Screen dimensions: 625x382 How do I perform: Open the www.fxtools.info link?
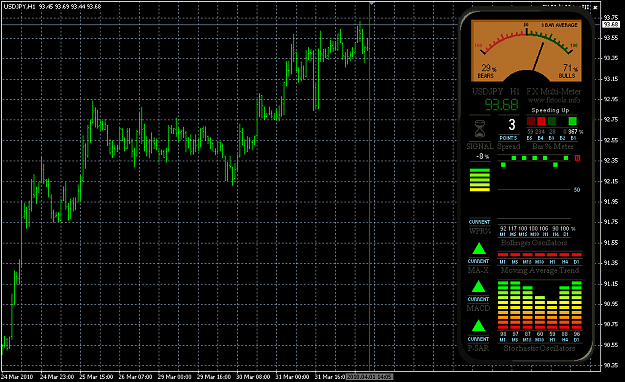pyautogui.click(x=554, y=100)
